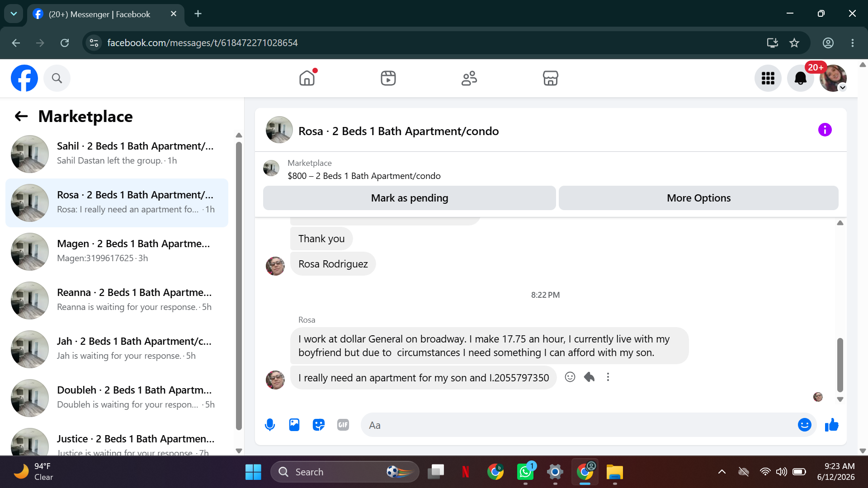Screen dimensions: 868x488
Task: Open the tab search dropdown arrow
Action: pyautogui.click(x=14, y=14)
